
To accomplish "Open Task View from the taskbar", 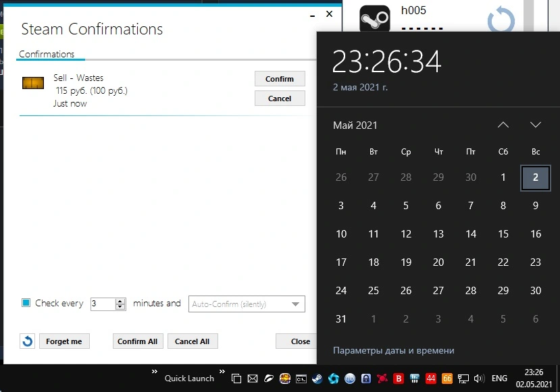I will coord(236,379).
